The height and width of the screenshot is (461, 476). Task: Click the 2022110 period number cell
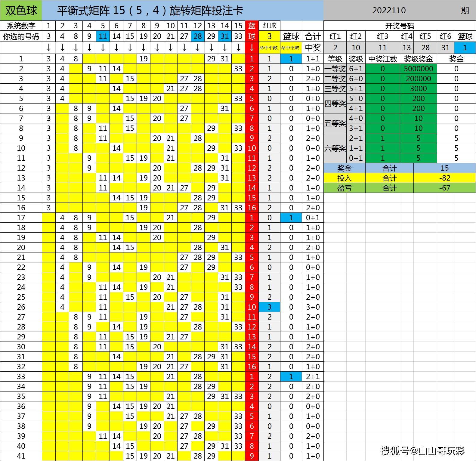tap(389, 11)
